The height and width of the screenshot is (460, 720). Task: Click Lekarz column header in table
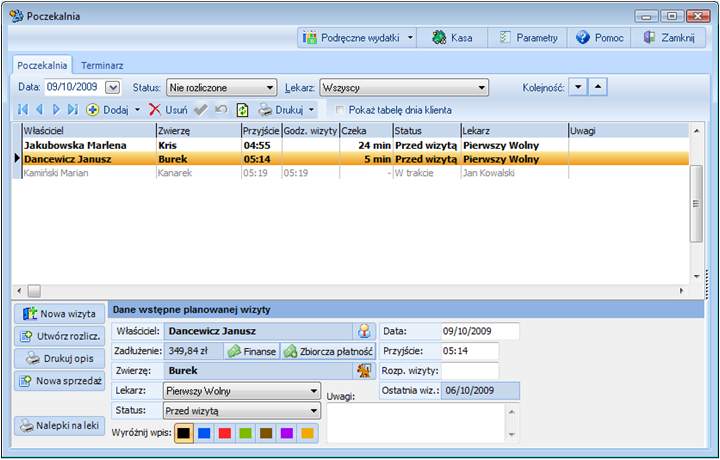point(514,131)
